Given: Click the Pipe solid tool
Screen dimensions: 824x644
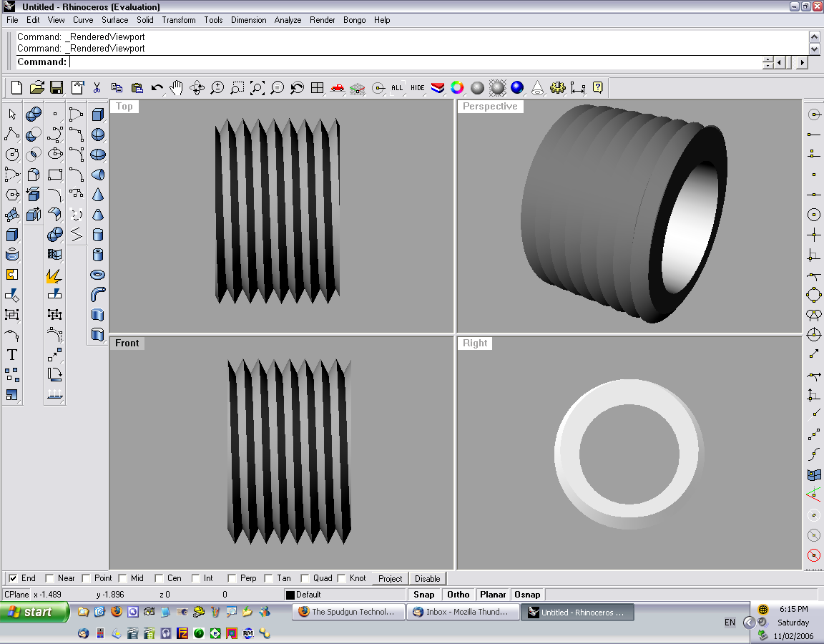Looking at the screenshot, I should 98,294.
